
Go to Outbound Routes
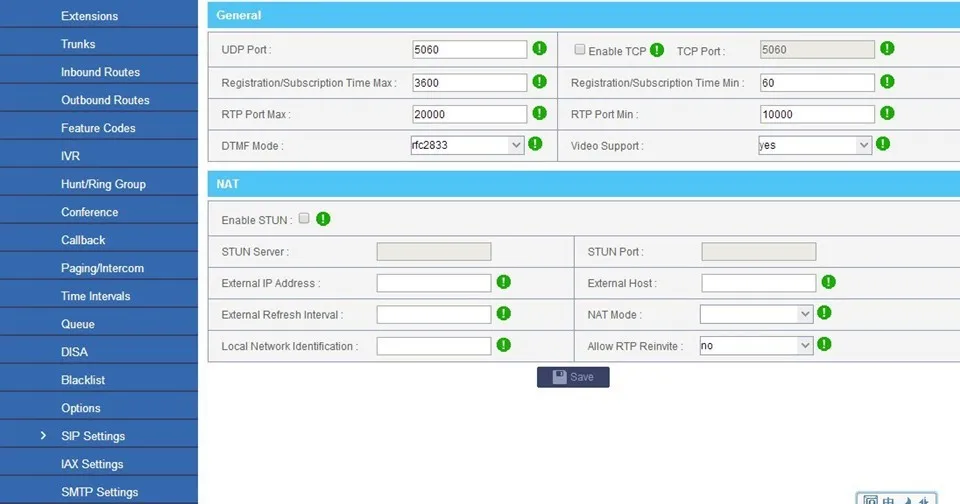(x=105, y=100)
